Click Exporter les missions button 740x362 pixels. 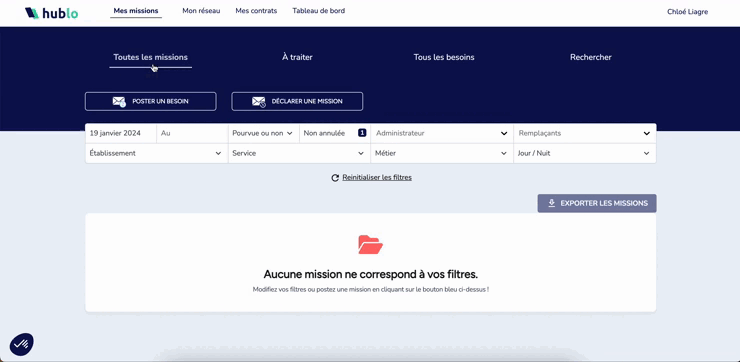click(597, 203)
